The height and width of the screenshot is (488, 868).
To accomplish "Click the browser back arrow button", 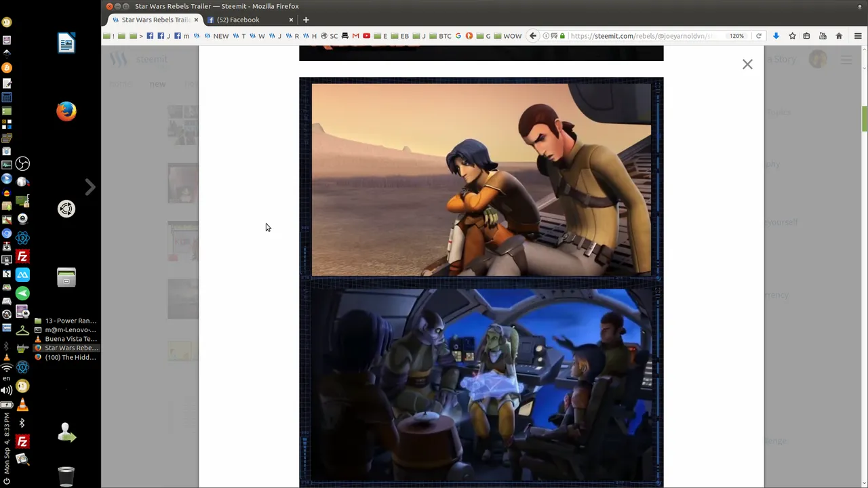I will (533, 36).
